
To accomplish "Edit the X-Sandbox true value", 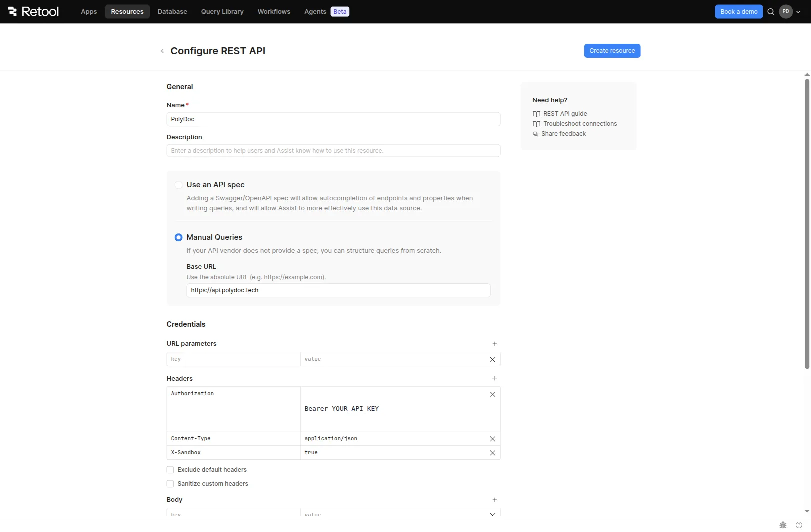I will point(394,453).
